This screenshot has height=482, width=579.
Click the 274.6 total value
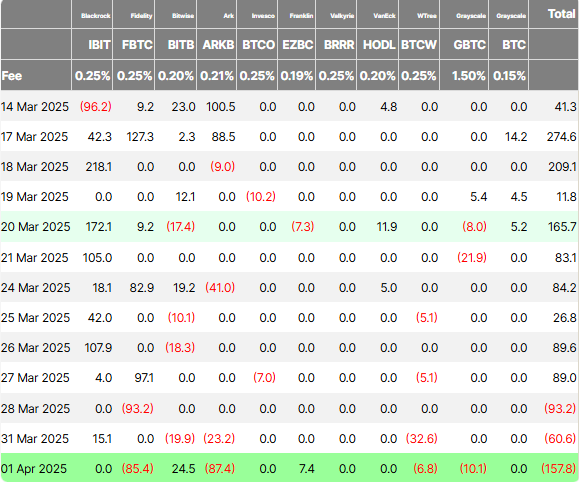[561, 137]
